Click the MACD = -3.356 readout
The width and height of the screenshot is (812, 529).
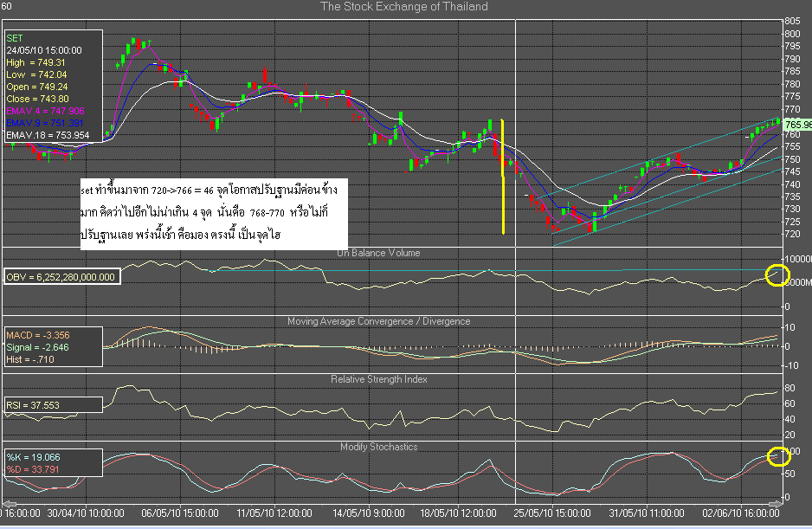(38, 335)
